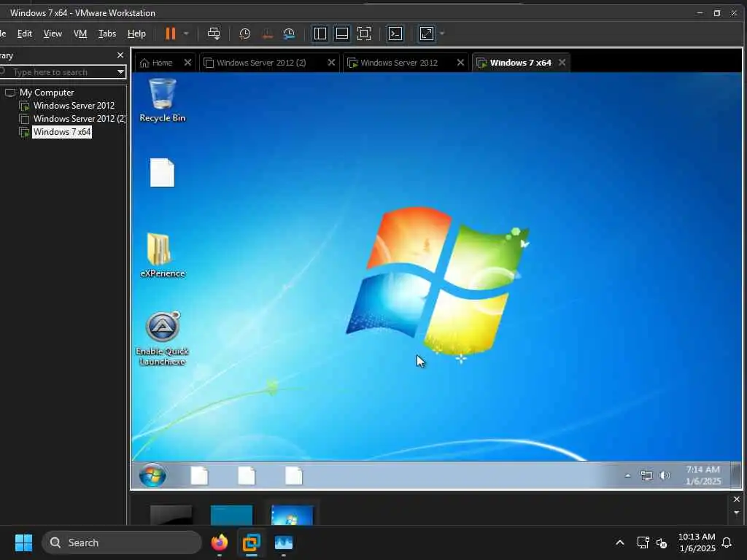This screenshot has height=560, width=747.
Task: Open the Windows 11 Start menu
Action: (x=23, y=542)
